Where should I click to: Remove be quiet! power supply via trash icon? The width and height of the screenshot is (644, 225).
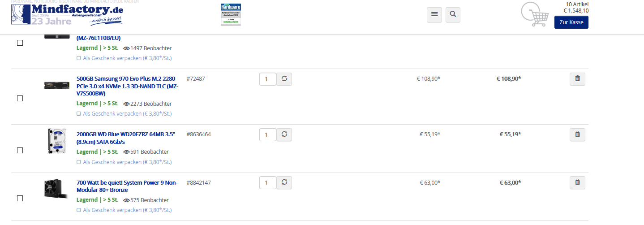click(x=577, y=182)
